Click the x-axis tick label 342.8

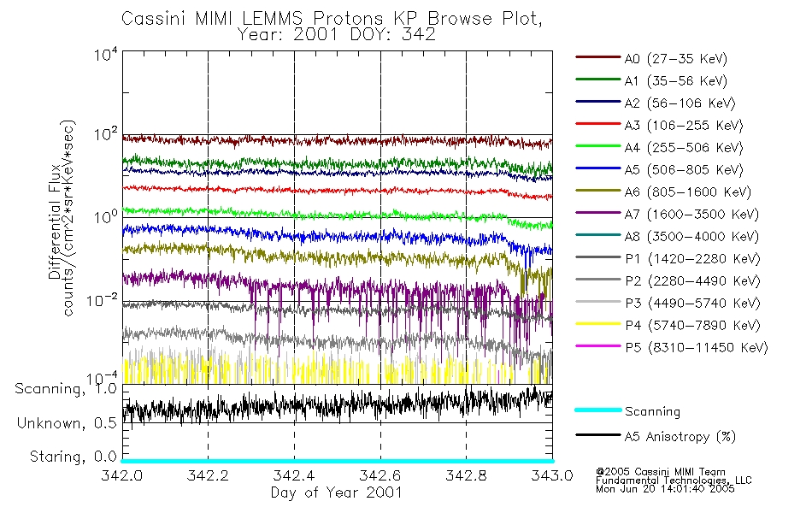[x=466, y=475]
